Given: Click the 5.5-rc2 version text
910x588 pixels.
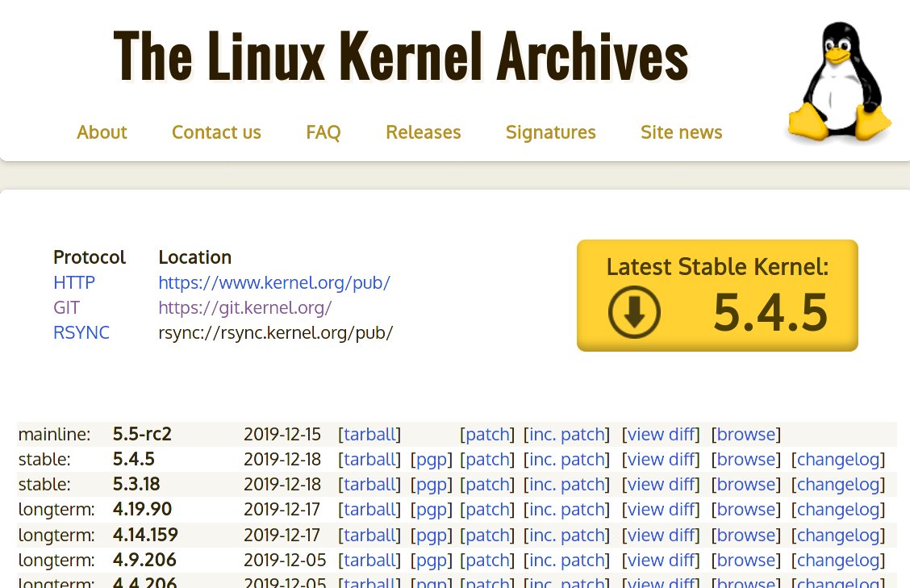Looking at the screenshot, I should click(x=142, y=434).
